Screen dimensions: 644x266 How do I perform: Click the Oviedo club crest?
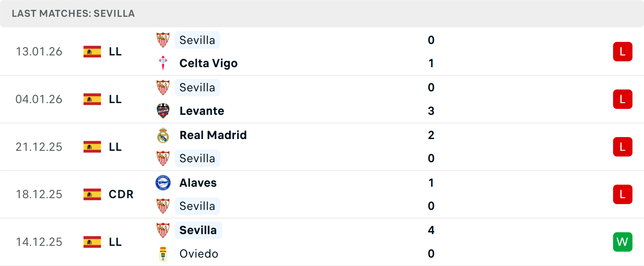[163, 254]
